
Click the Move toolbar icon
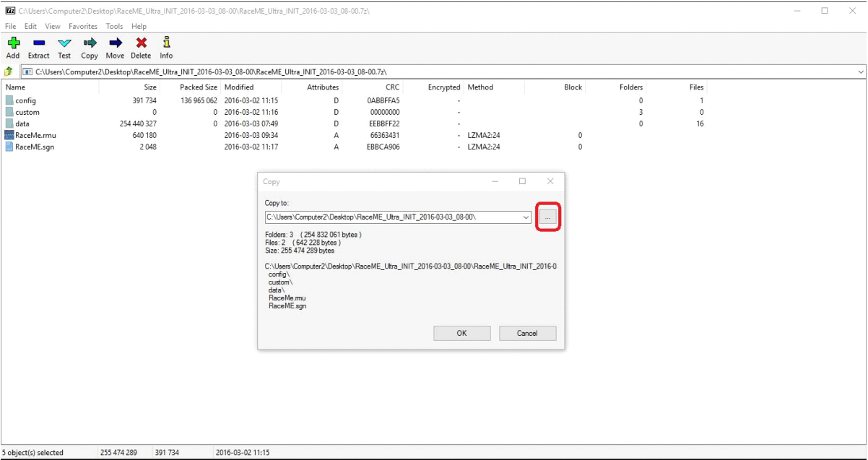pos(115,44)
